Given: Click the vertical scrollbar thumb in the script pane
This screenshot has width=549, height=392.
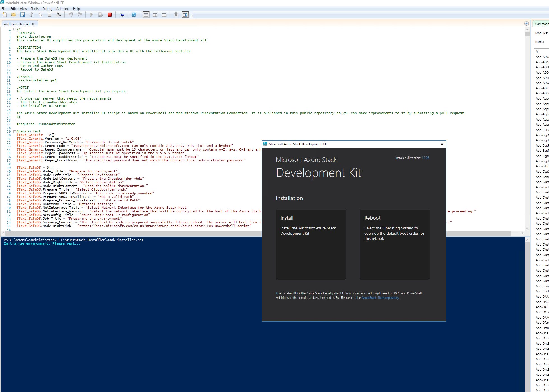Looking at the screenshot, I should click(527, 34).
